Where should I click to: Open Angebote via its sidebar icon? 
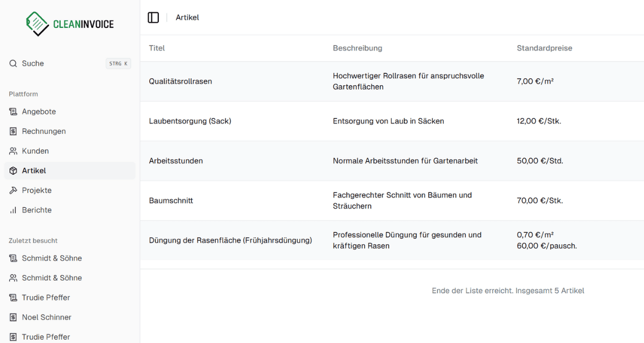pos(13,111)
